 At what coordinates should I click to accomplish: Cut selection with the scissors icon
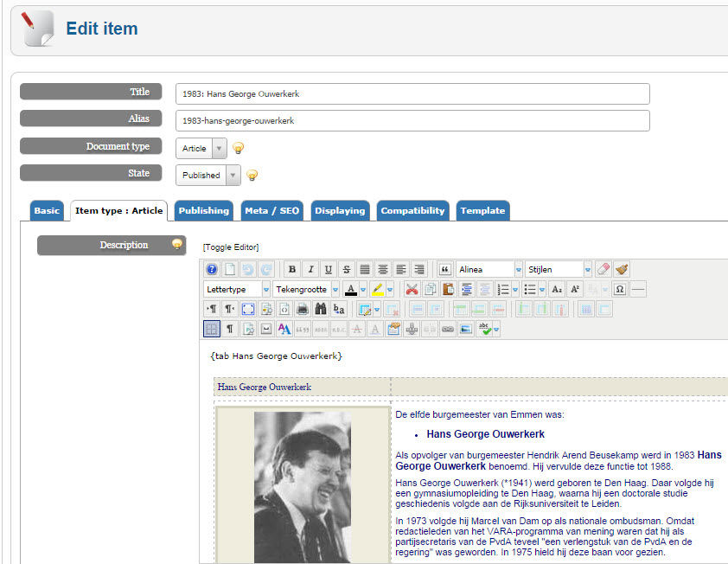point(412,290)
